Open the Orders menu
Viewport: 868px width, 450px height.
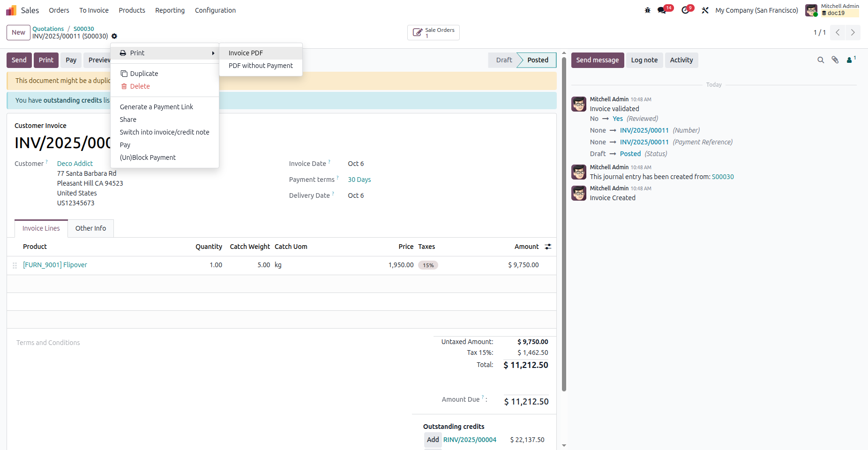pyautogui.click(x=59, y=10)
